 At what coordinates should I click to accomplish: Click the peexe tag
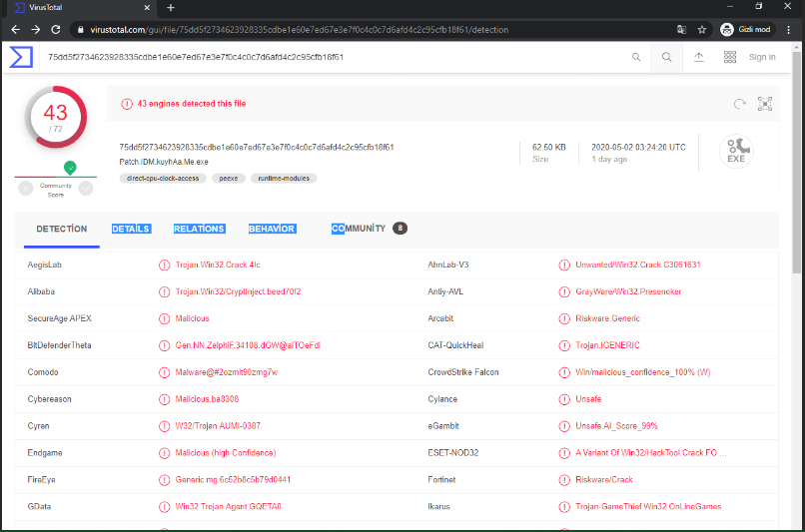point(229,178)
